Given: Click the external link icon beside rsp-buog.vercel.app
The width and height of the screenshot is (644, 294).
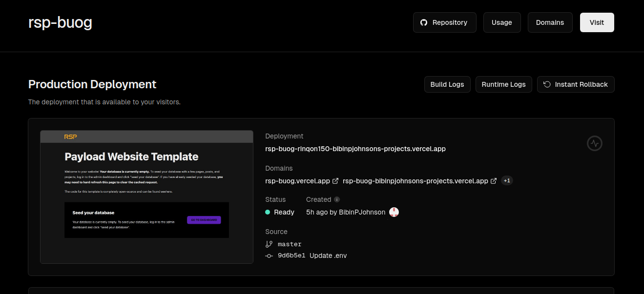Looking at the screenshot, I should pos(335,181).
